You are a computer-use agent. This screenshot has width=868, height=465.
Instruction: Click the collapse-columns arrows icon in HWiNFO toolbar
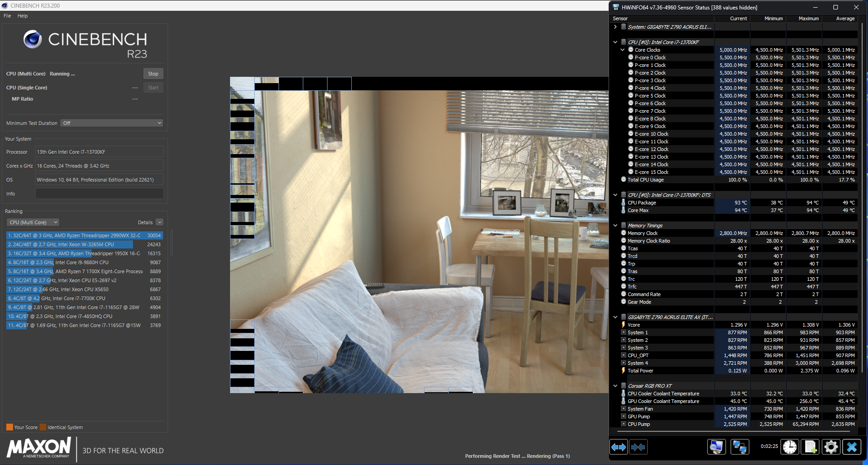pos(638,447)
